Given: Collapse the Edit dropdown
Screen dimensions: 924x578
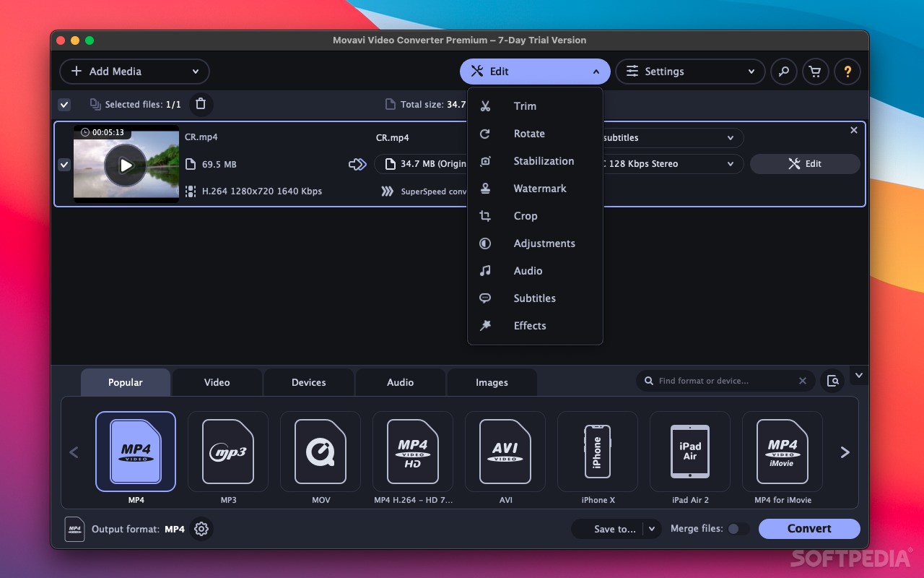Looking at the screenshot, I should tap(596, 72).
